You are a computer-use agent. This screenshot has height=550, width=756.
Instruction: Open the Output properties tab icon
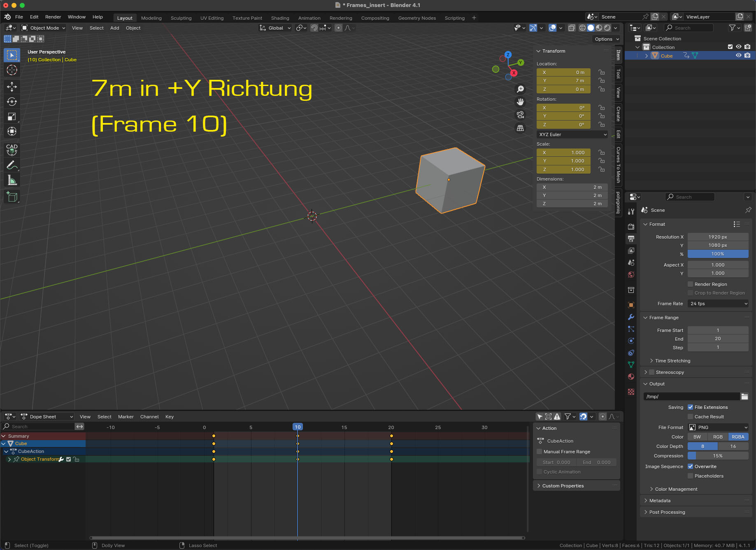coord(631,239)
